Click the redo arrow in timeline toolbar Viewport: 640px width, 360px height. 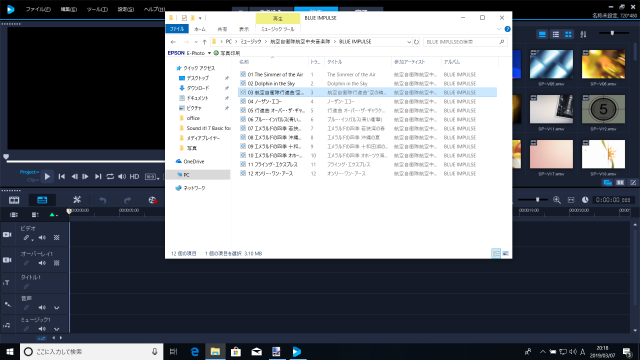(x=127, y=200)
